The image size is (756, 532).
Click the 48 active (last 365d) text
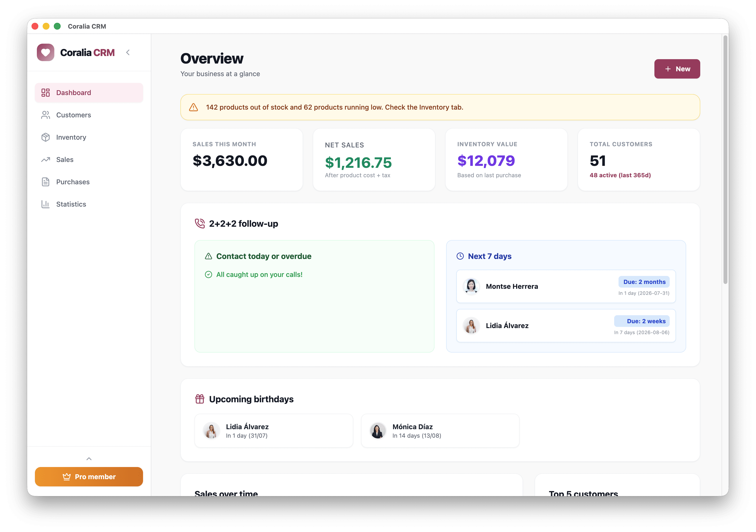(620, 175)
